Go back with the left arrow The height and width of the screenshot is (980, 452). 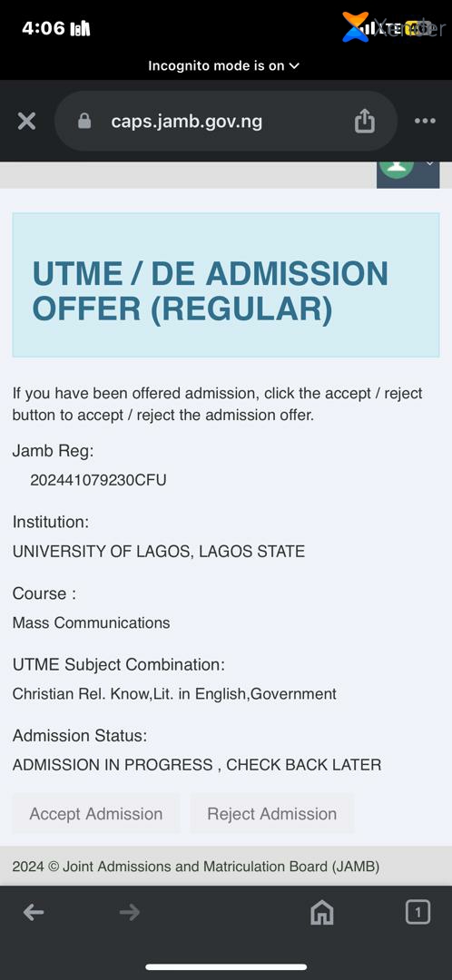click(34, 913)
